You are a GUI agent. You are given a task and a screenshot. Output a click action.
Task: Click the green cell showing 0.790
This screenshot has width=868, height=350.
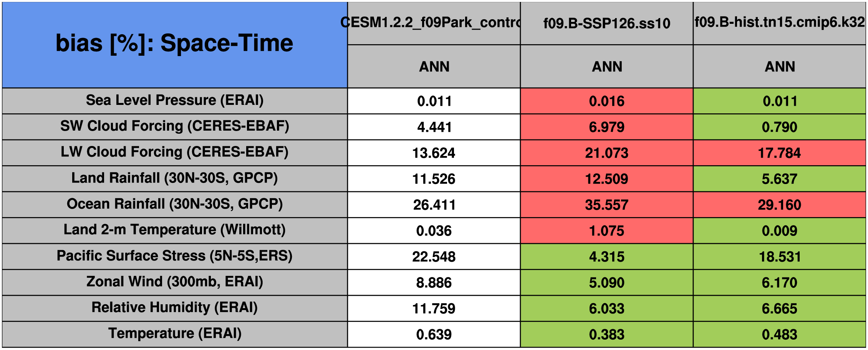pyautogui.click(x=779, y=127)
